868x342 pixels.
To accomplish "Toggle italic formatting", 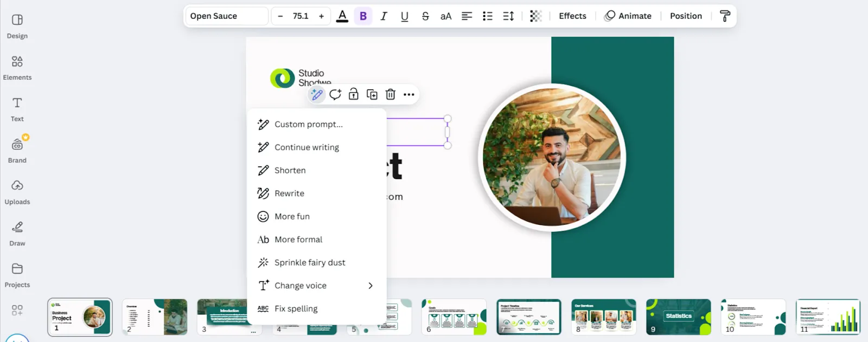I will [384, 16].
